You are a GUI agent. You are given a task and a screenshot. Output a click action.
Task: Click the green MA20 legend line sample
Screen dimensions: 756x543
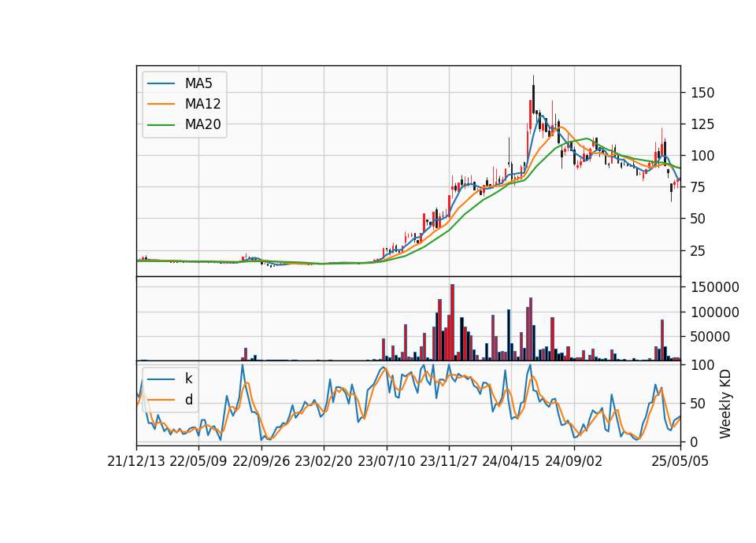point(161,125)
